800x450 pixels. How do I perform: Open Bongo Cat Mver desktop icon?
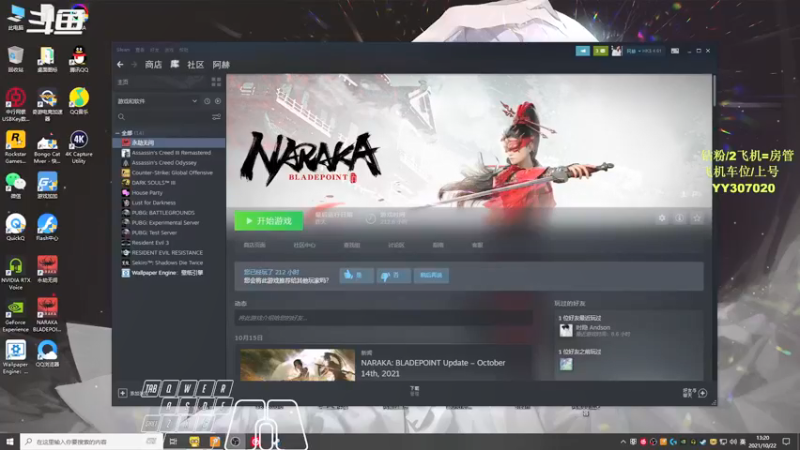[47, 146]
